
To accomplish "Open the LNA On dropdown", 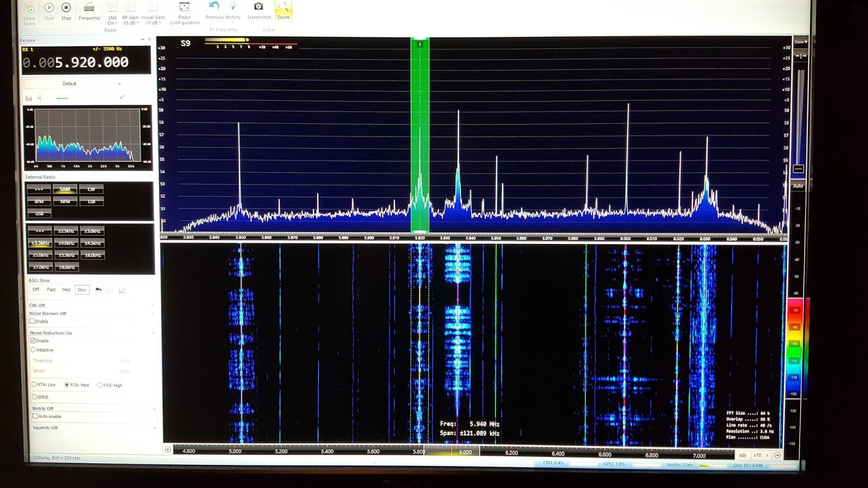I will point(112,14).
